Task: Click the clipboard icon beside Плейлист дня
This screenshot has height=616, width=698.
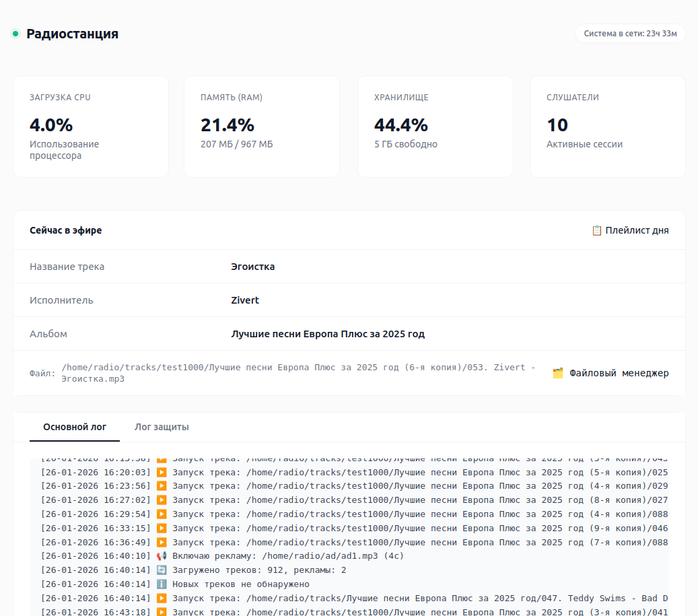Action: [x=596, y=230]
